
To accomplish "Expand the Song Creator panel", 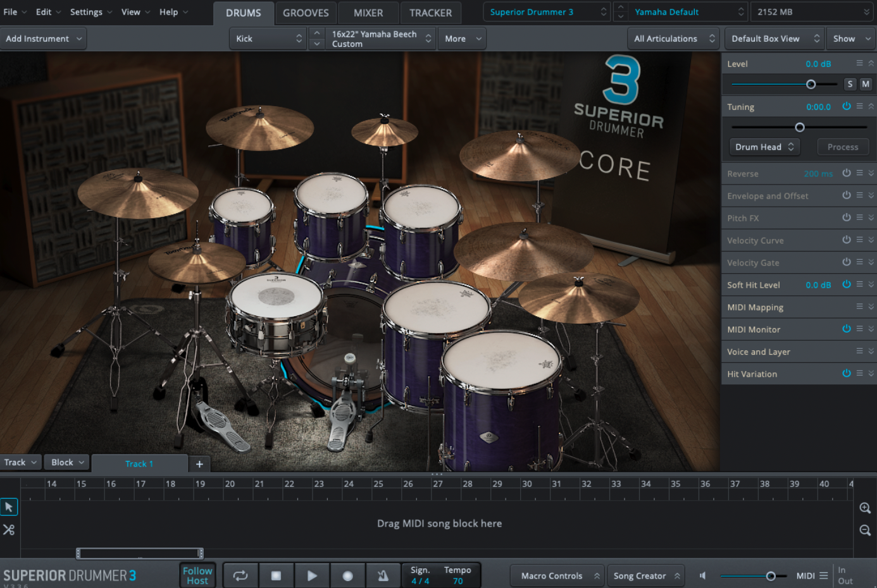I will tap(645, 575).
